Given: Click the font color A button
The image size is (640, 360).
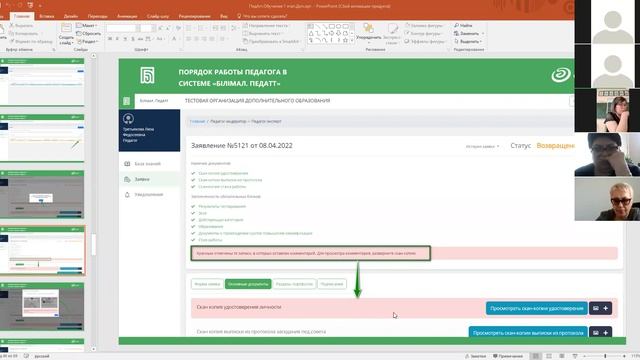Looking at the screenshot, I should pos(174,39).
